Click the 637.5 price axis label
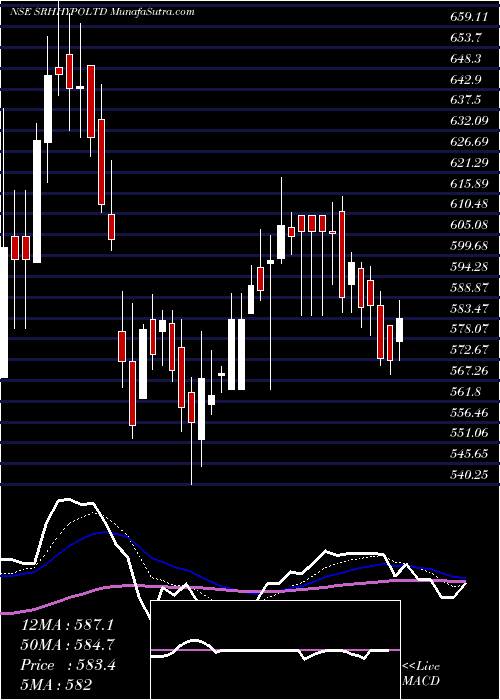This screenshot has height=700, width=500. click(466, 100)
